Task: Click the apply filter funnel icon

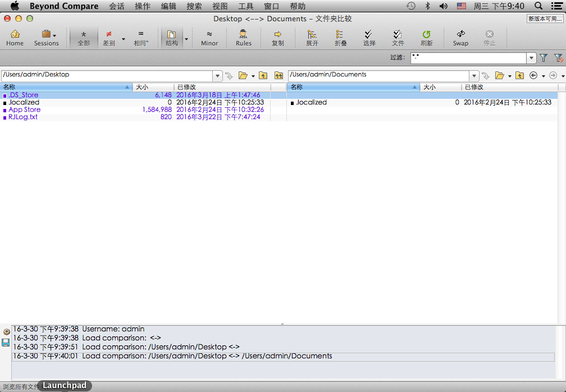Action: pos(544,58)
